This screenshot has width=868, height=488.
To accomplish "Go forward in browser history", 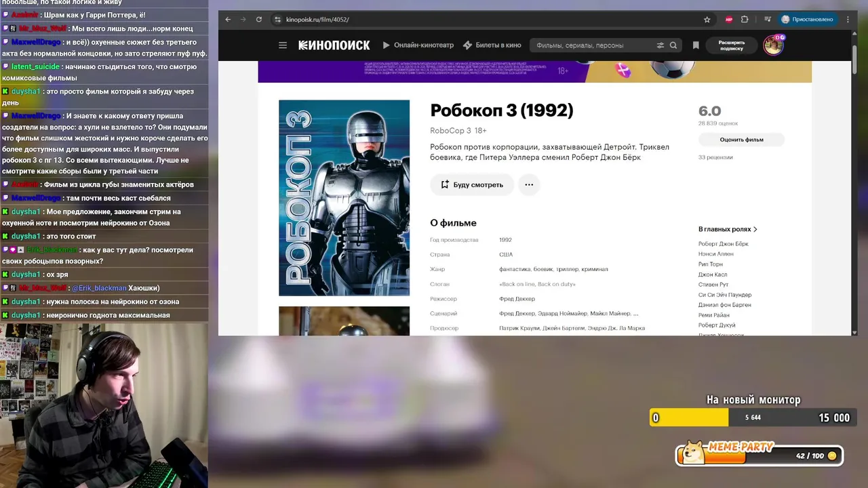I will (243, 20).
